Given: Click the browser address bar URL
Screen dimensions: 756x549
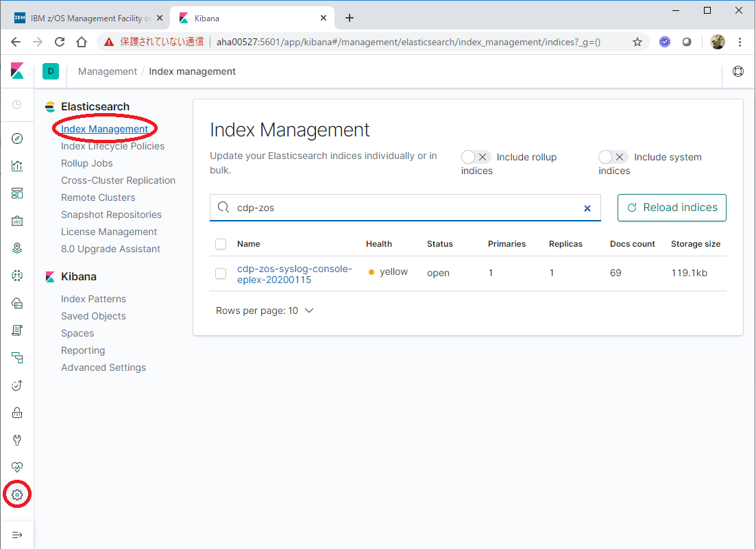Looking at the screenshot, I should coord(409,42).
